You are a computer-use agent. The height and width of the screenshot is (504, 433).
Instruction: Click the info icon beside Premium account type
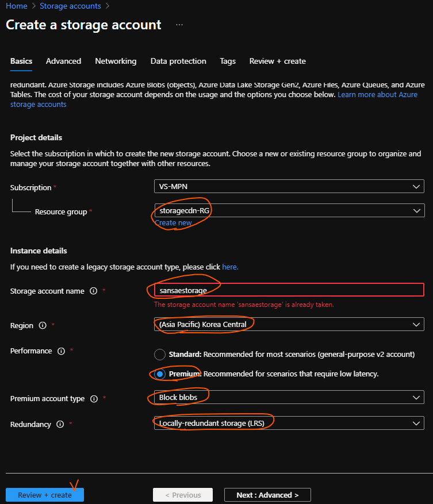click(94, 399)
